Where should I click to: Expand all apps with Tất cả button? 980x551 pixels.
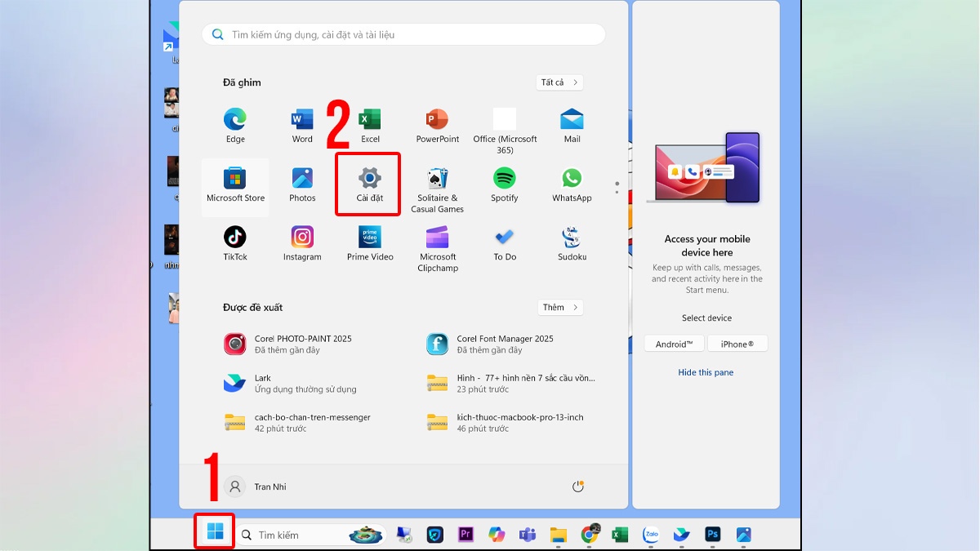pyautogui.click(x=559, y=82)
